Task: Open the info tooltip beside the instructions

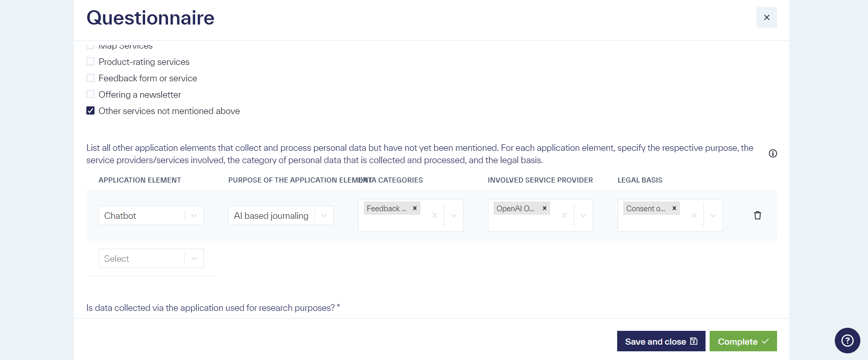Action: coord(773,153)
